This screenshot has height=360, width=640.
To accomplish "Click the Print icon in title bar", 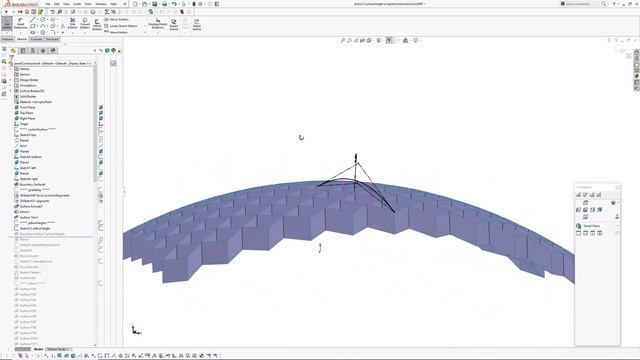I will tap(164, 4).
